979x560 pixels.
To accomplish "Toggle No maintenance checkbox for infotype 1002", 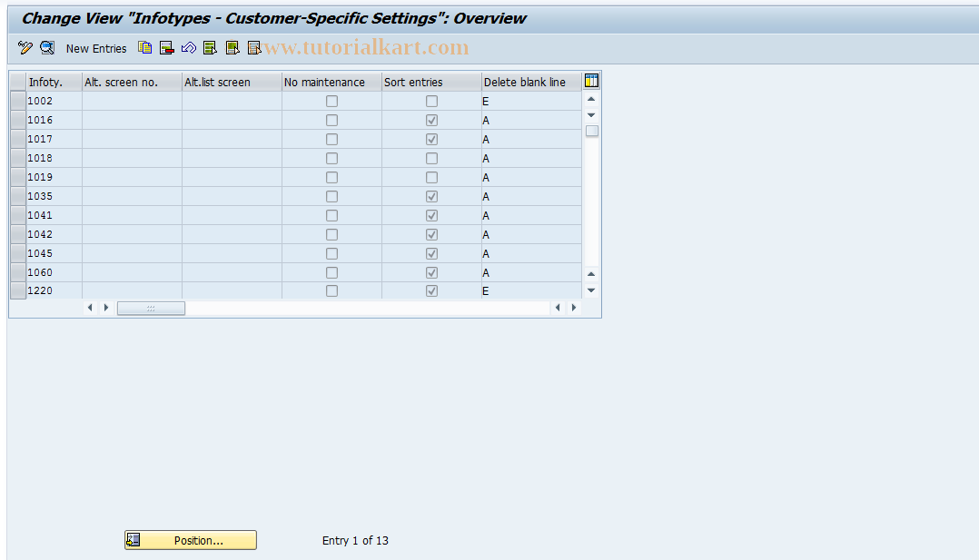I will (331, 101).
